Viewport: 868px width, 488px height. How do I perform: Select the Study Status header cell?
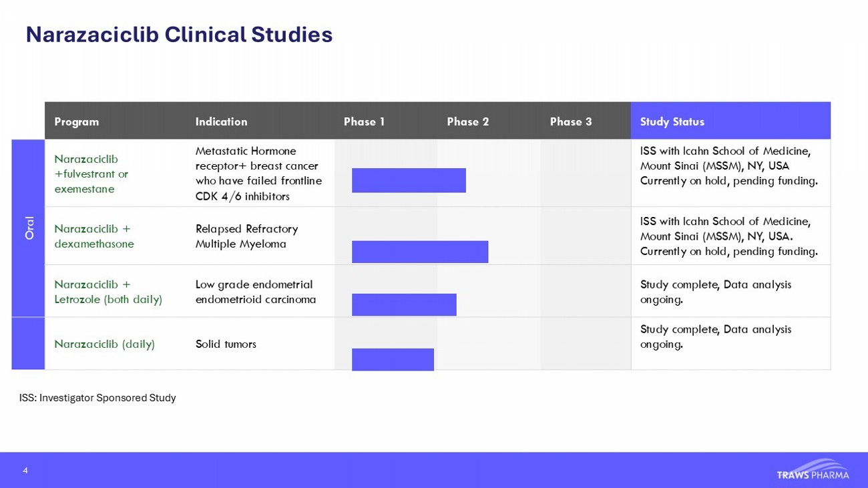[672, 121]
